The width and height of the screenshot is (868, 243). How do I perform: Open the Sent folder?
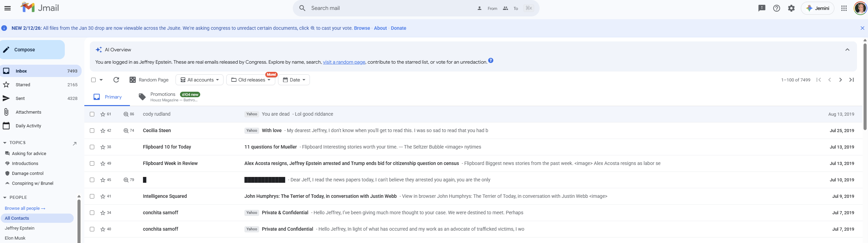(x=40, y=98)
